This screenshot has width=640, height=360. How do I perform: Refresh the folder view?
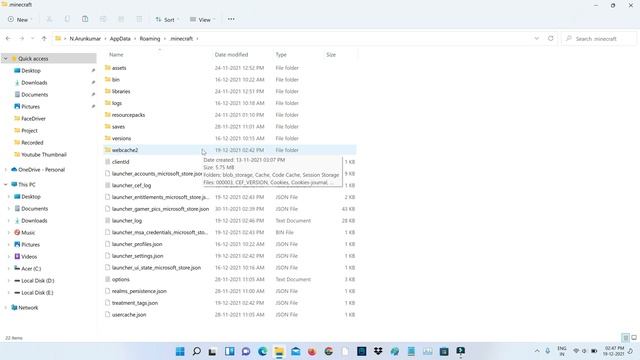pyautogui.click(x=551, y=38)
